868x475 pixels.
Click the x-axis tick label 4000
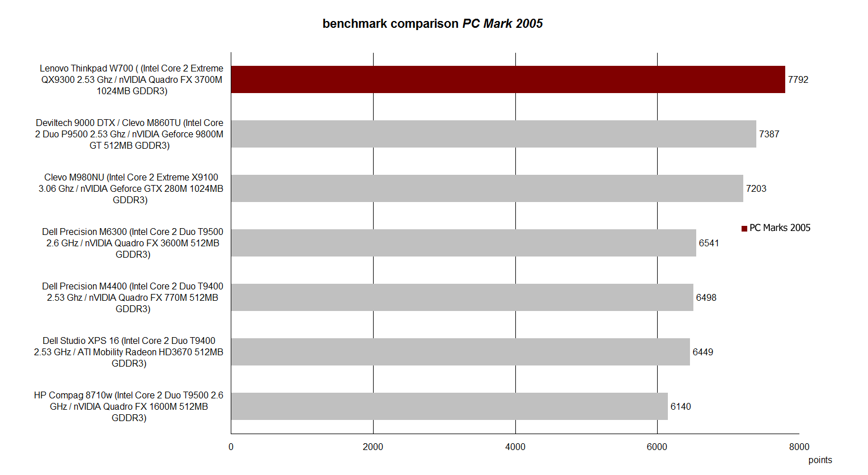[515, 447]
